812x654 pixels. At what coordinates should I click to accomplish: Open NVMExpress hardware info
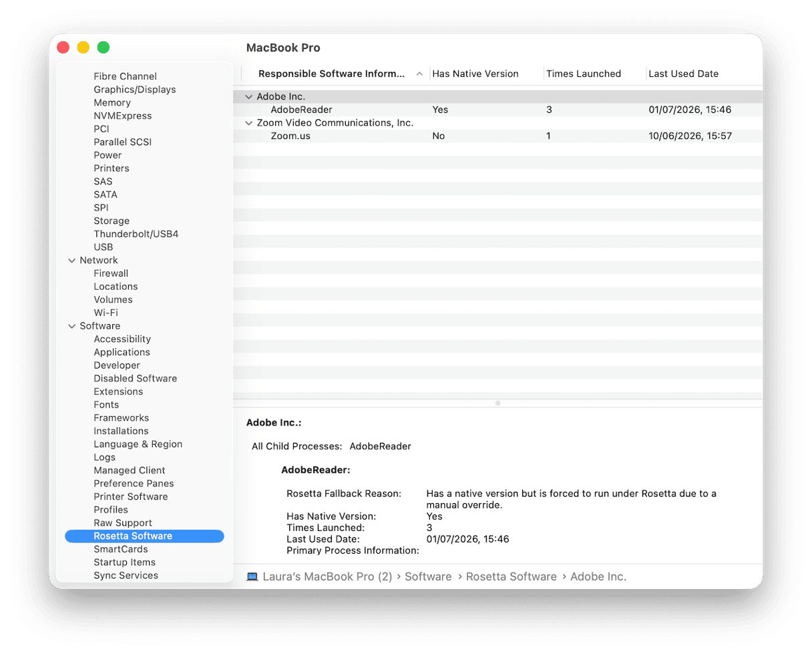123,116
